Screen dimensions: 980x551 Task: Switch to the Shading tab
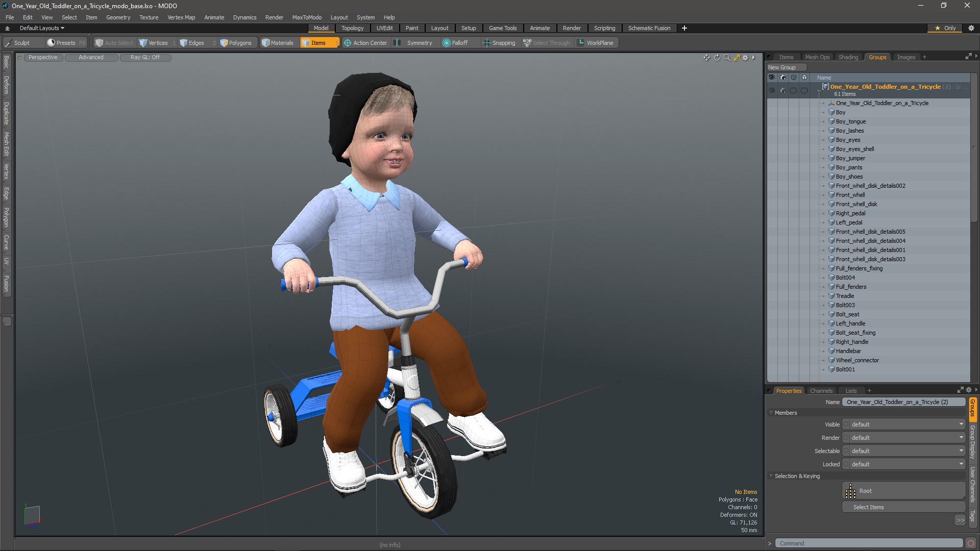point(848,57)
